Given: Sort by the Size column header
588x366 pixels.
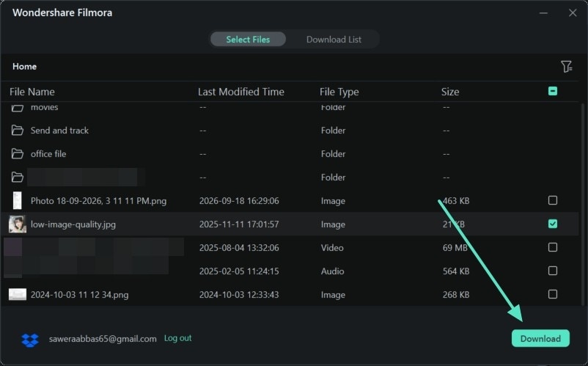Looking at the screenshot, I should [x=450, y=92].
